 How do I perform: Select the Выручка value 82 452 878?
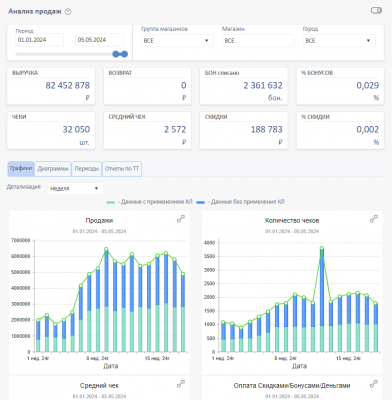(x=68, y=86)
